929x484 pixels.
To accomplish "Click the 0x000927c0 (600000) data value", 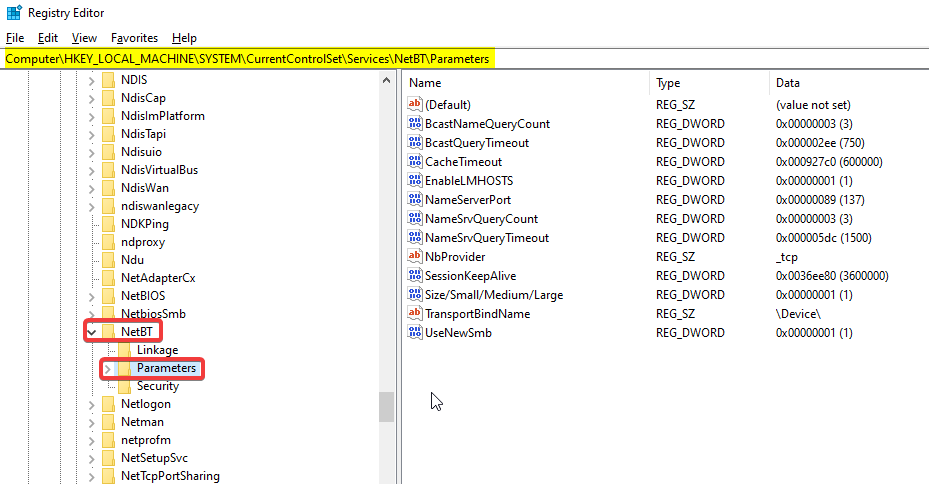I will [x=829, y=162].
